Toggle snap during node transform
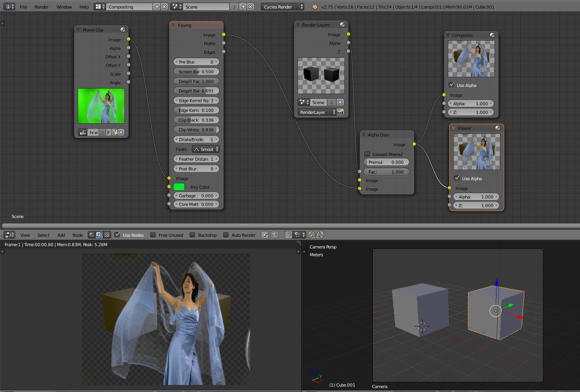580x392 pixels. pyautogui.click(x=288, y=235)
